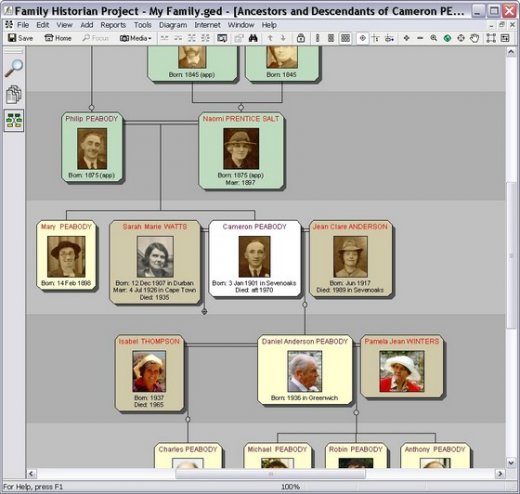Image resolution: width=520 pixels, height=494 pixels.
Task: Select the Sarah Marie WATTS box
Action: tap(155, 262)
